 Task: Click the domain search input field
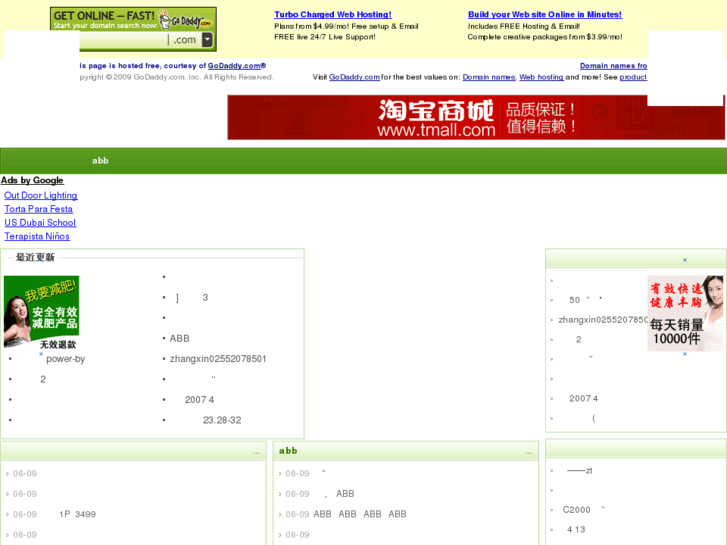click(124, 40)
